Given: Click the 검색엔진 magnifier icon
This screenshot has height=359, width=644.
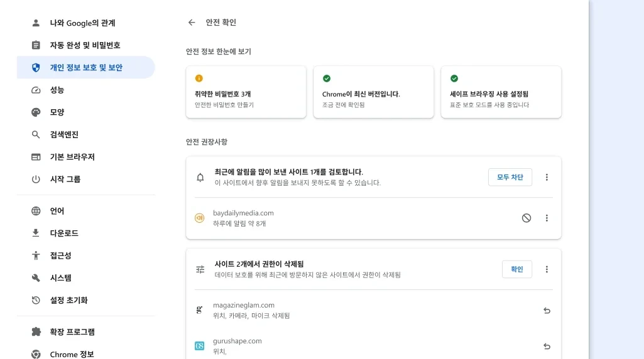Looking at the screenshot, I should 36,134.
